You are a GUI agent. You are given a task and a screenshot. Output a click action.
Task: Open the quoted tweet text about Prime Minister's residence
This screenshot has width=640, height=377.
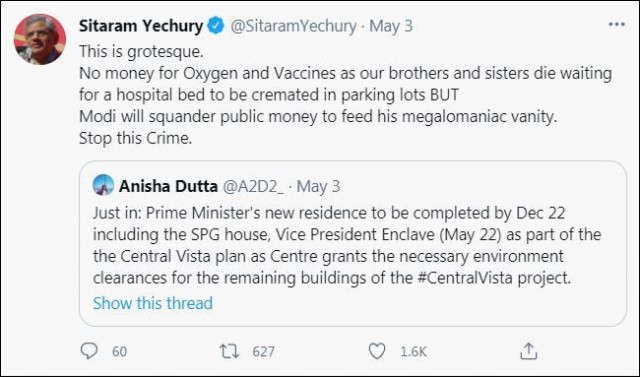point(347,245)
